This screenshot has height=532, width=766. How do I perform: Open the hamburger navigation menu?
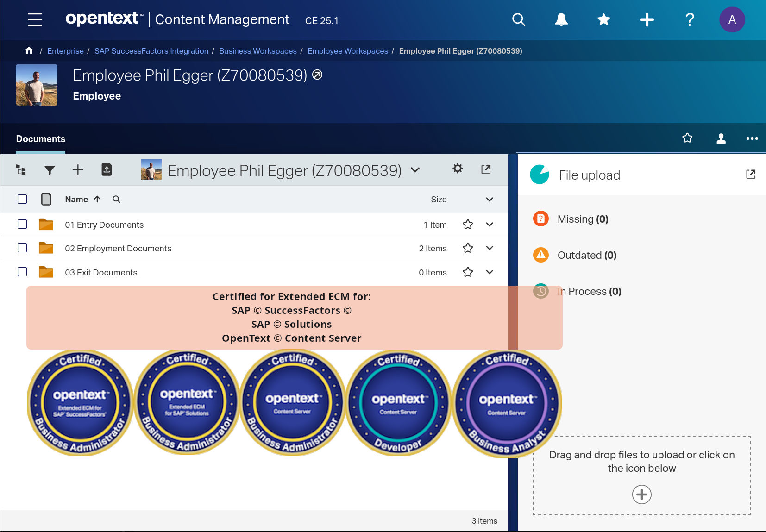coord(34,19)
